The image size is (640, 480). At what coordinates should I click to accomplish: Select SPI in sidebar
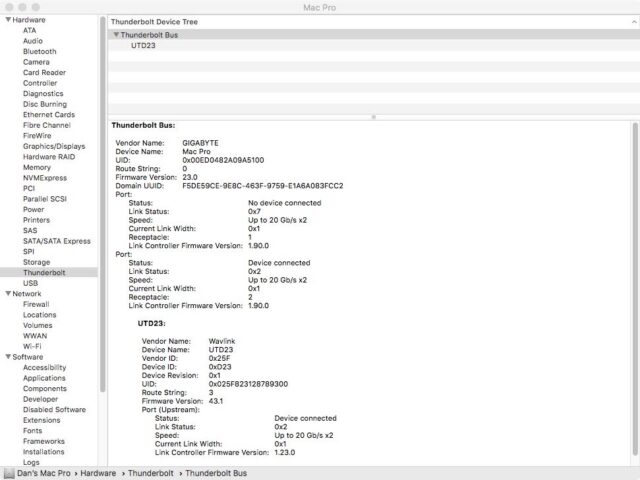pos(29,251)
